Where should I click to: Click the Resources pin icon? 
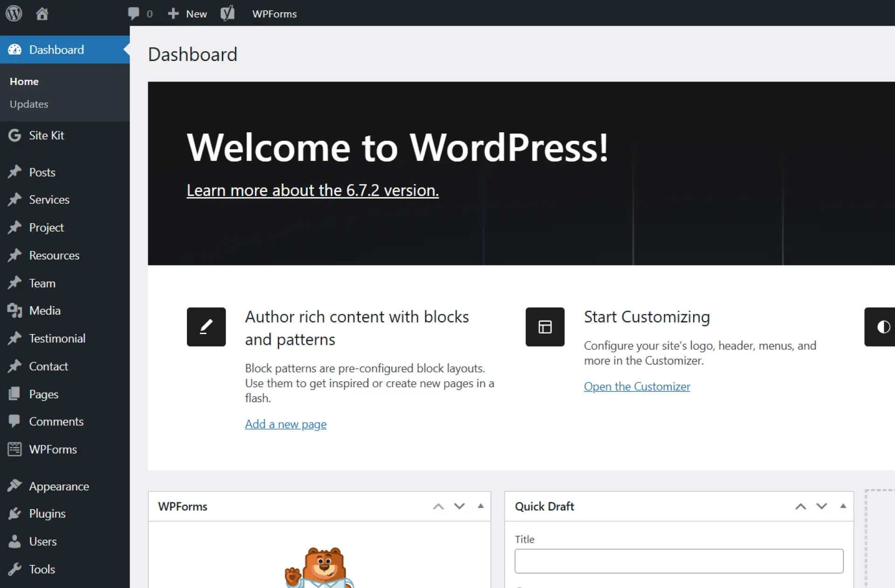click(x=14, y=255)
